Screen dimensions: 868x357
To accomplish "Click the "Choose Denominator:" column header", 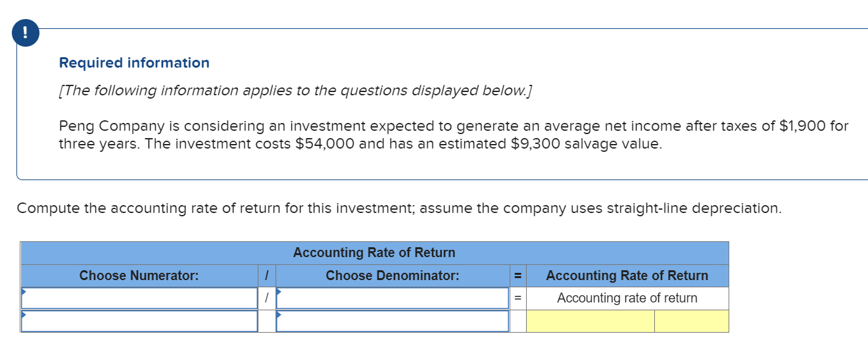I will (393, 275).
